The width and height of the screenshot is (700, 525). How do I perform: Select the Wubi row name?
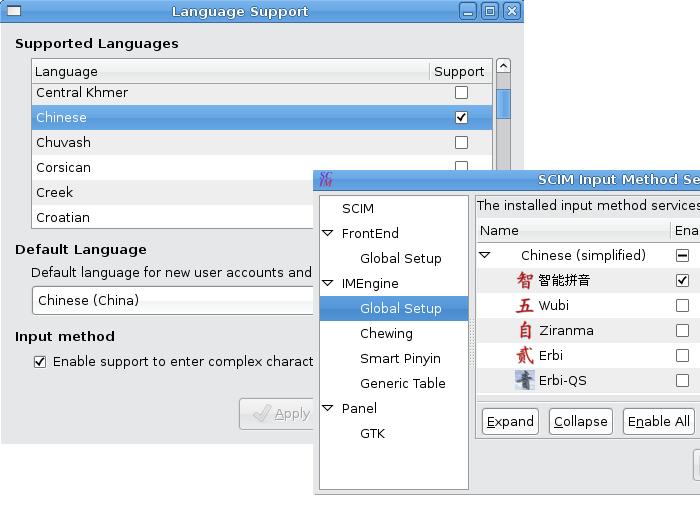coord(554,305)
